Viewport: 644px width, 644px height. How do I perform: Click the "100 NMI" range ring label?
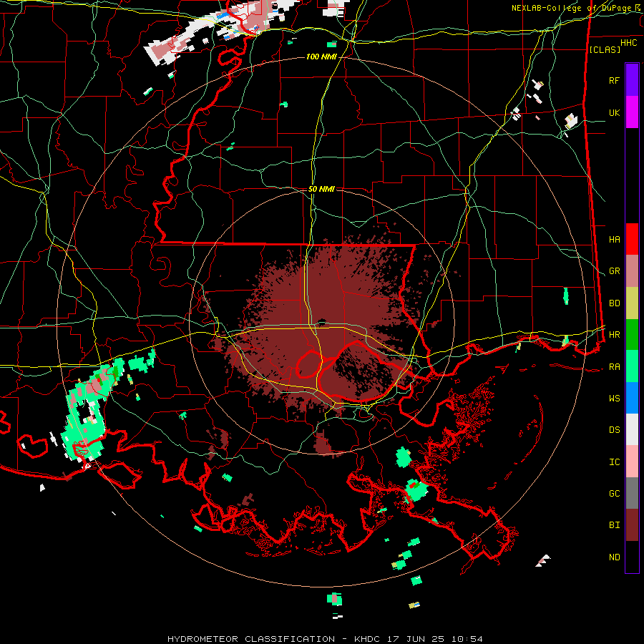point(321,57)
